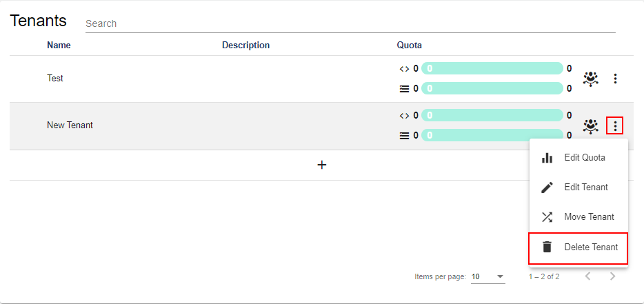This screenshot has width=644, height=304.
Task: Click the tenant Search field
Action: pyautogui.click(x=350, y=23)
